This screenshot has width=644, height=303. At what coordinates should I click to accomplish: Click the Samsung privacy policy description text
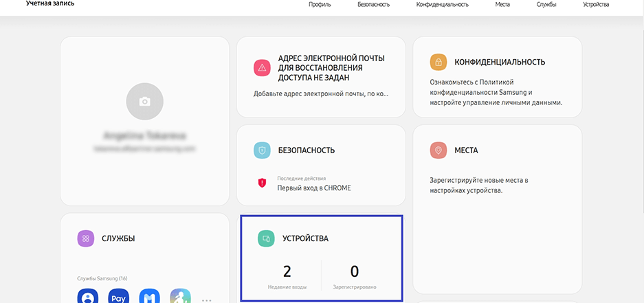496,92
